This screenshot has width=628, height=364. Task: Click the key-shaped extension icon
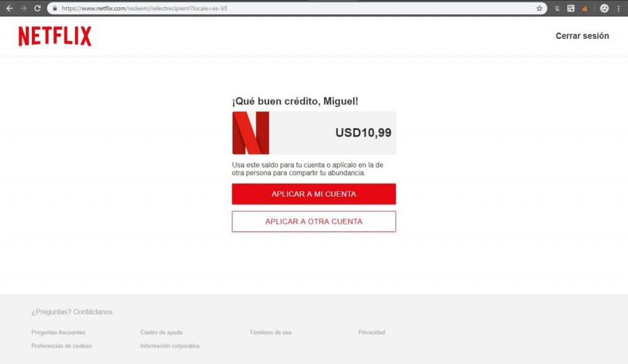tap(557, 8)
